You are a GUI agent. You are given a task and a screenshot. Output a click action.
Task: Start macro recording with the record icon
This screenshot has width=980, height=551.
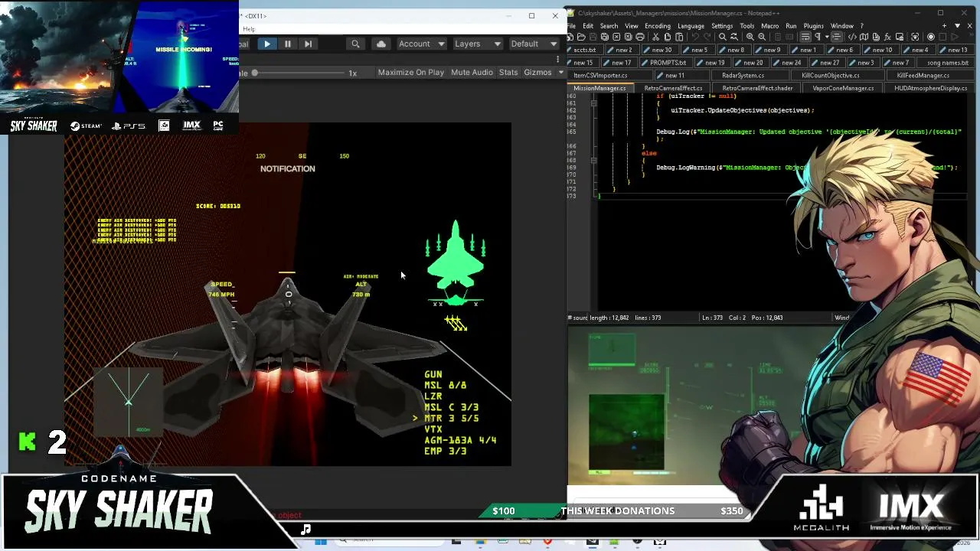(x=931, y=37)
